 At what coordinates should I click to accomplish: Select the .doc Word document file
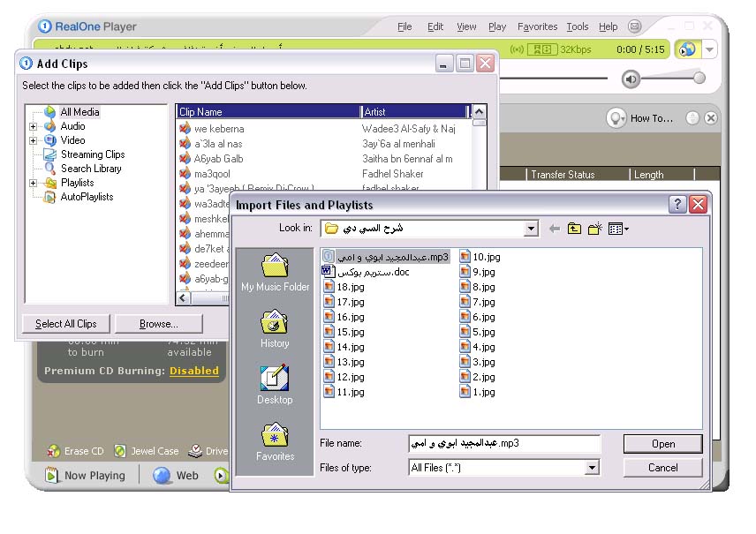pos(366,272)
